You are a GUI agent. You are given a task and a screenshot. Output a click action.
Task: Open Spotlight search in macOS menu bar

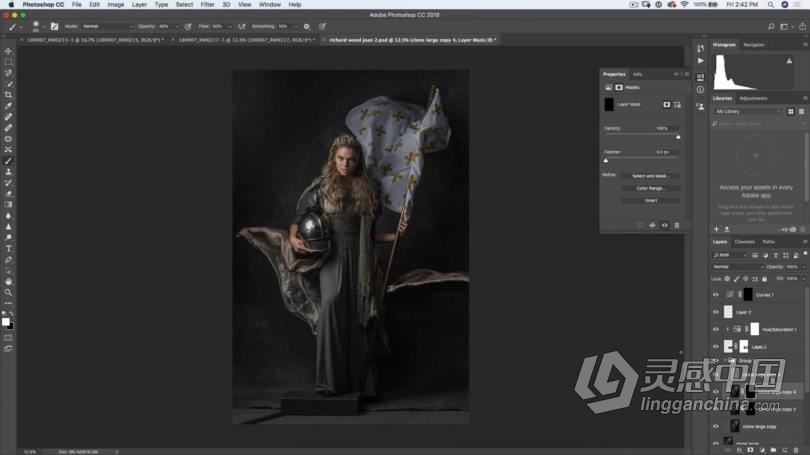click(771, 5)
